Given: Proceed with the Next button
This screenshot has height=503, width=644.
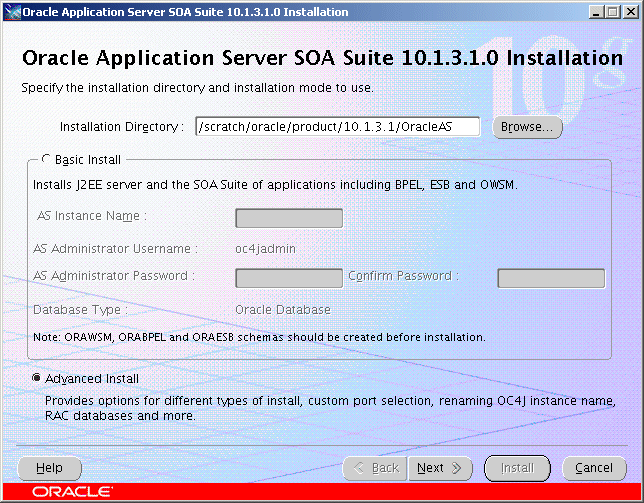Looking at the screenshot, I should [440, 468].
